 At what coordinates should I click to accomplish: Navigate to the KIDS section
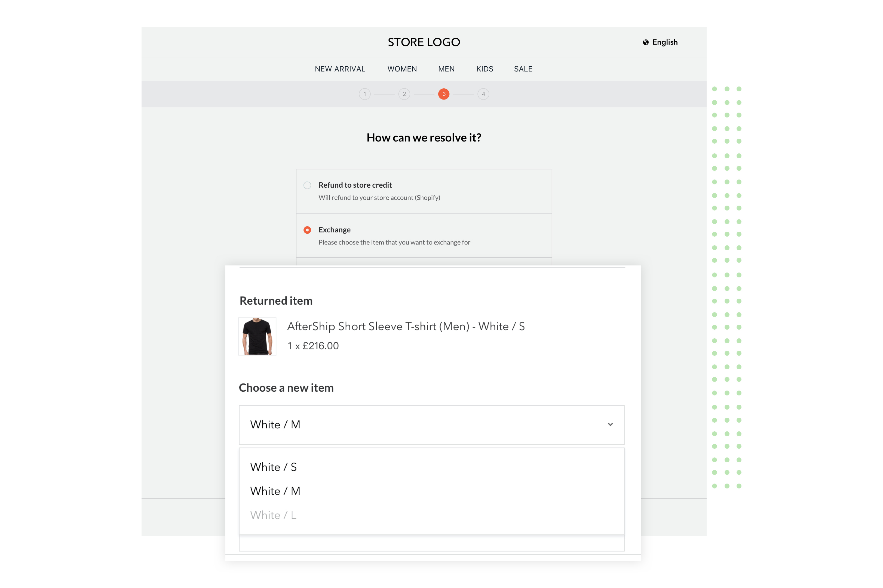(x=485, y=69)
